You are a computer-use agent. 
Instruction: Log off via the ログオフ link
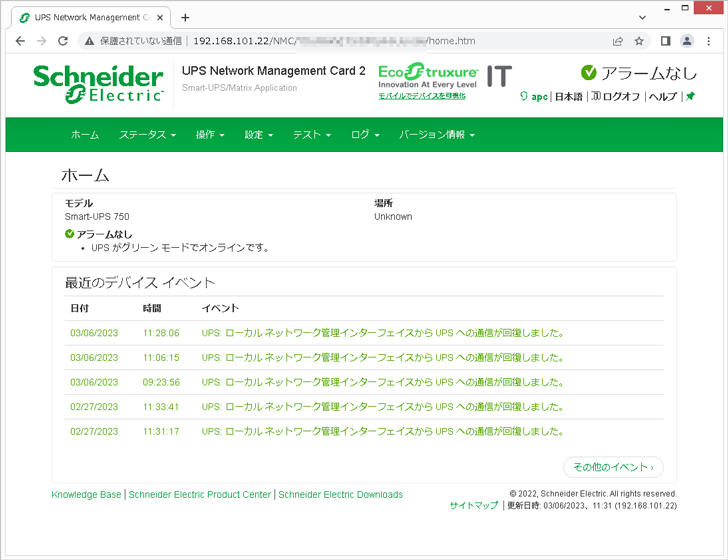pos(621,97)
